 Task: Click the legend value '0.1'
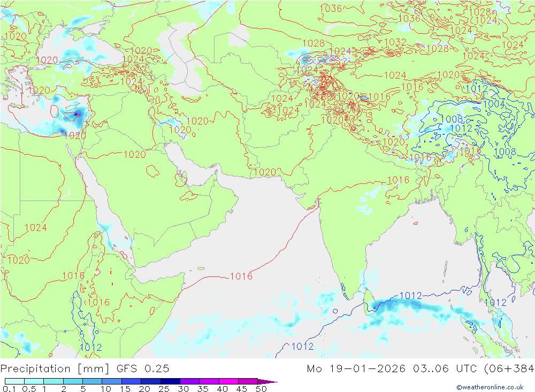click(x=8, y=389)
